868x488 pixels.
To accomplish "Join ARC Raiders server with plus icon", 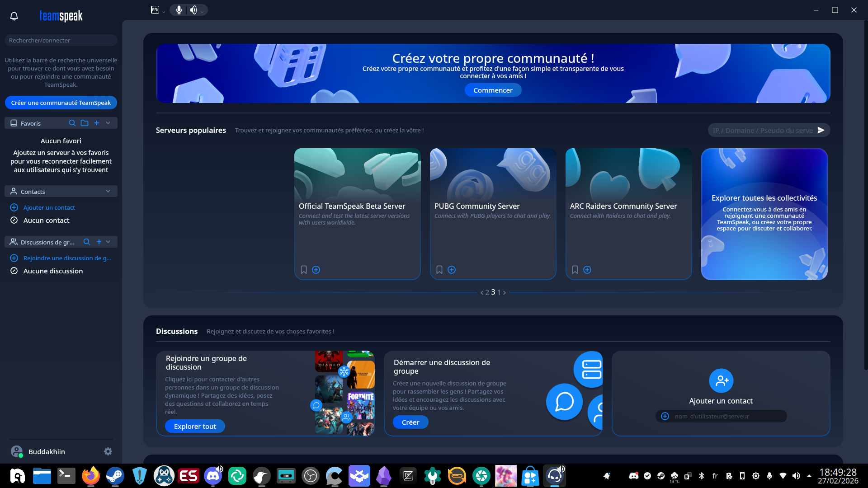I will pyautogui.click(x=587, y=270).
